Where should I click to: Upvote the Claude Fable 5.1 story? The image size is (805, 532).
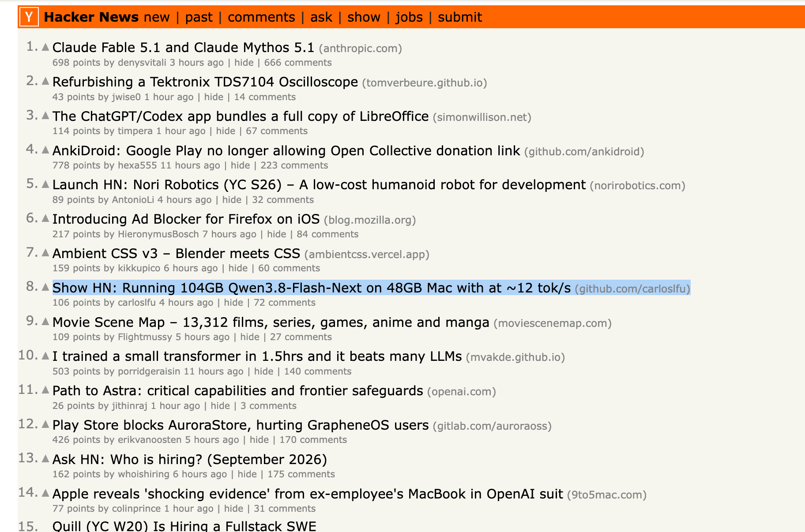pyautogui.click(x=45, y=47)
